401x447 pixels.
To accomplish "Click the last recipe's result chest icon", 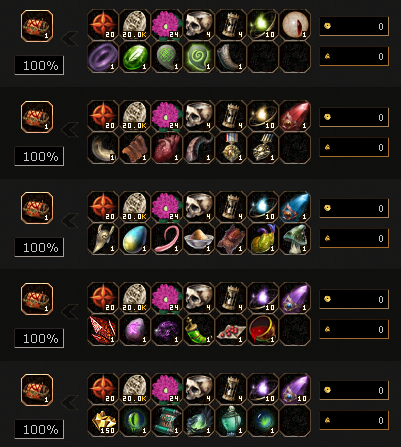I will (x=37, y=390).
